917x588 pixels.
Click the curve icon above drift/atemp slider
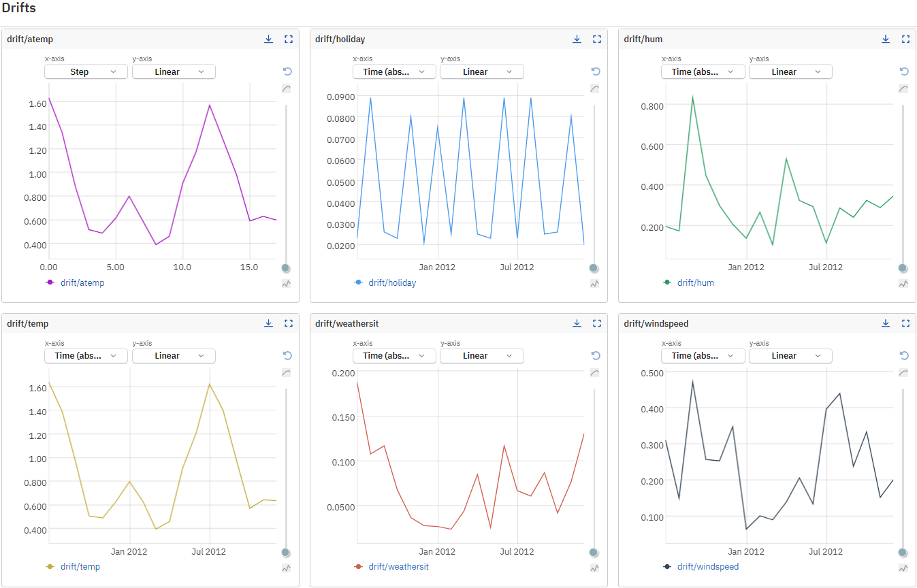(x=287, y=88)
